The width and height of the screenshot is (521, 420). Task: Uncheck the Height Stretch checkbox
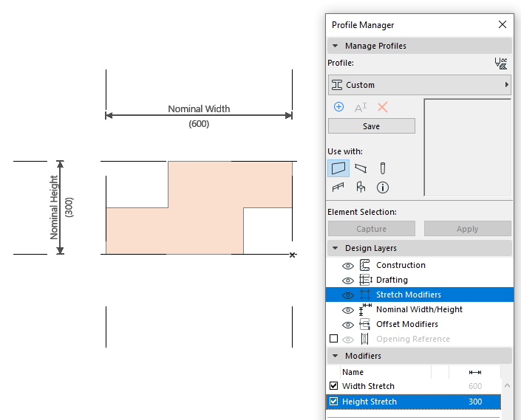333,402
